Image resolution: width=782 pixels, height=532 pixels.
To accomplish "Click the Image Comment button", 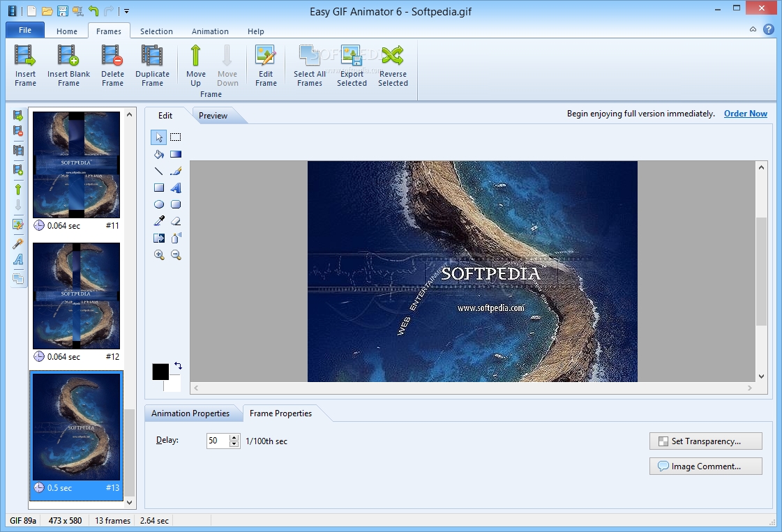I will [706, 466].
